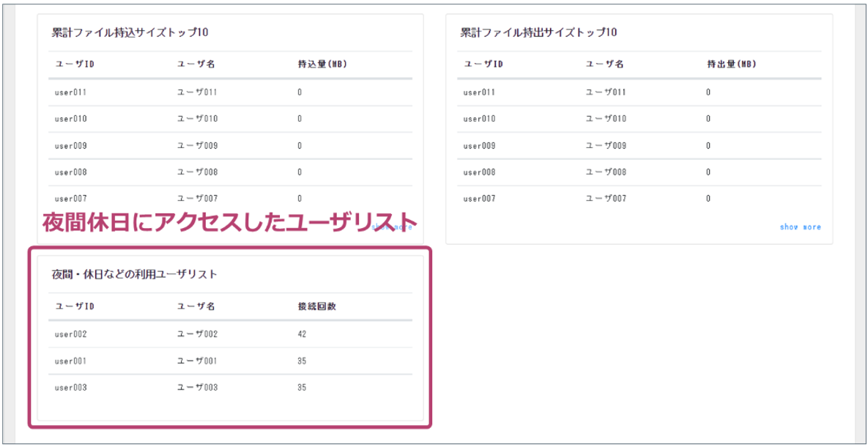The height and width of the screenshot is (445, 868).
Task: Select user001 in 夜間・休日 user list
Action: click(71, 361)
